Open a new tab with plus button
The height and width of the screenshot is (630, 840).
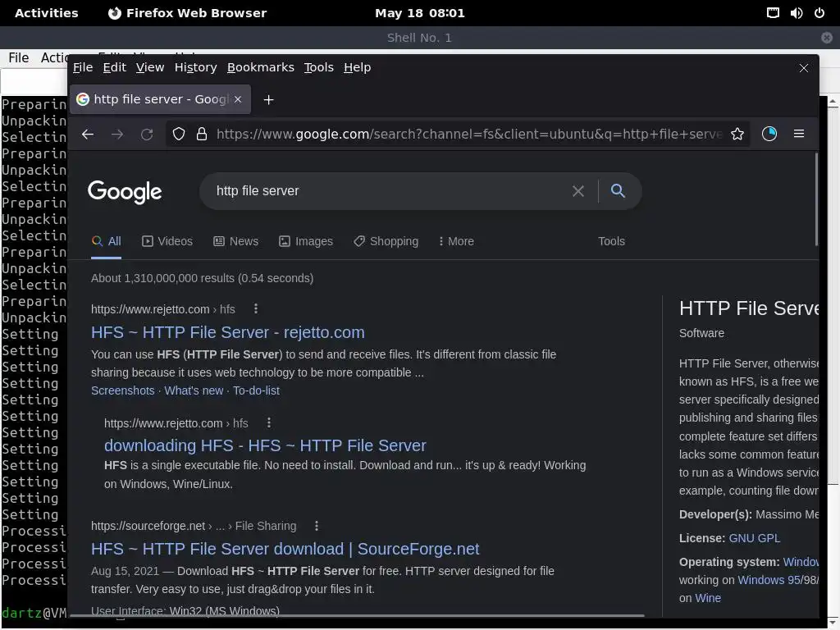269,99
